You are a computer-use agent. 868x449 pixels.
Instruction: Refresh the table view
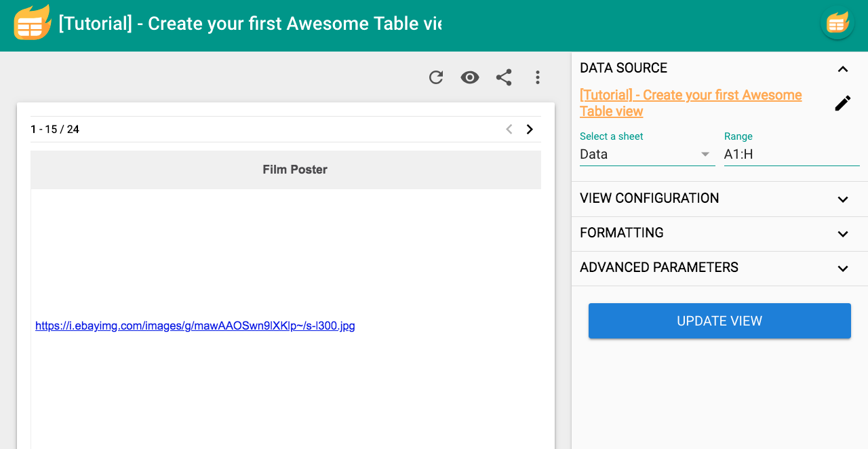[436, 77]
